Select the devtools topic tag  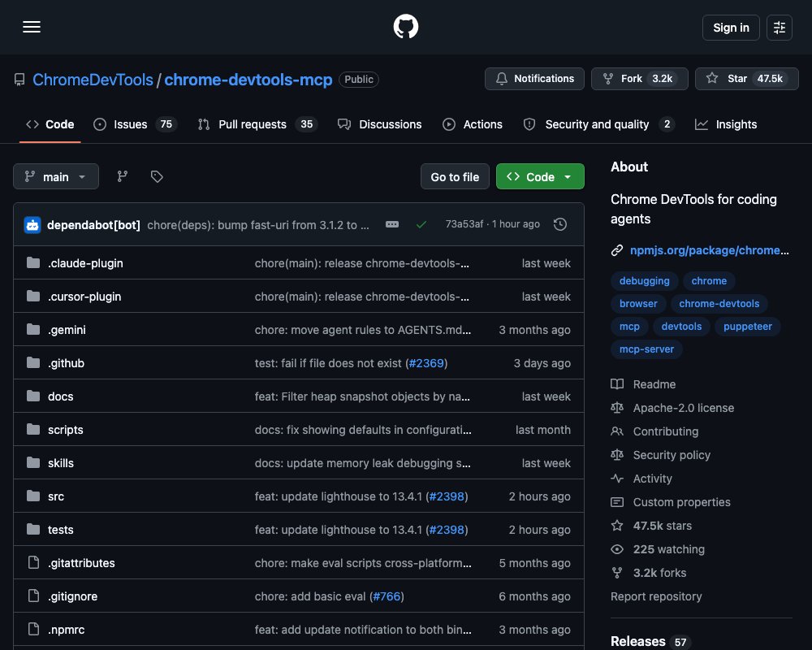click(x=681, y=327)
